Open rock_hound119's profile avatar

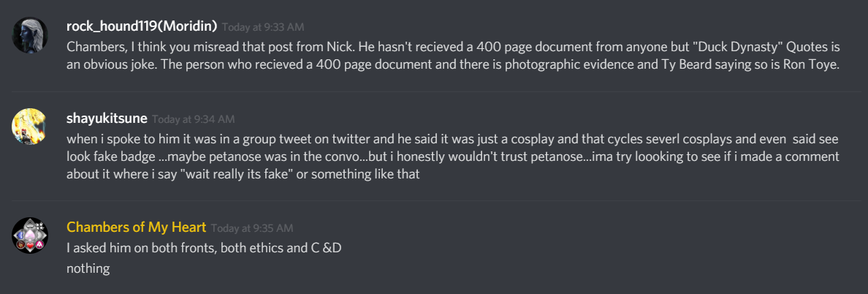point(30,35)
